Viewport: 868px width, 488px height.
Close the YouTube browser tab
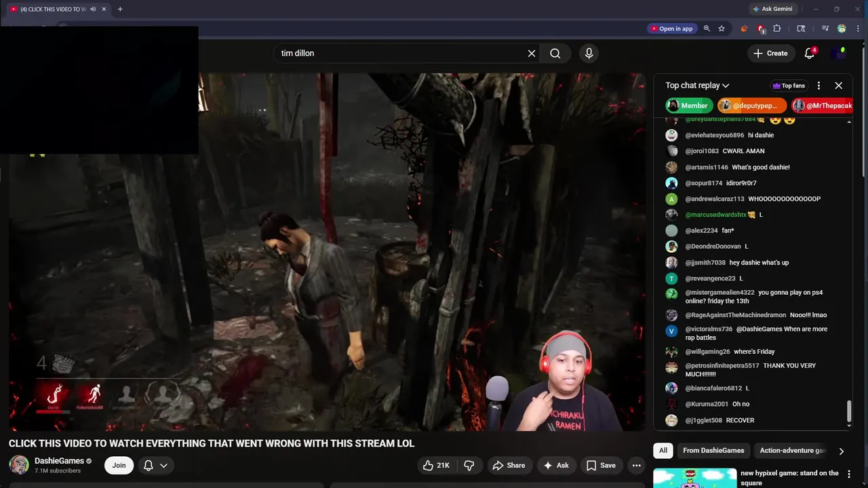click(104, 9)
